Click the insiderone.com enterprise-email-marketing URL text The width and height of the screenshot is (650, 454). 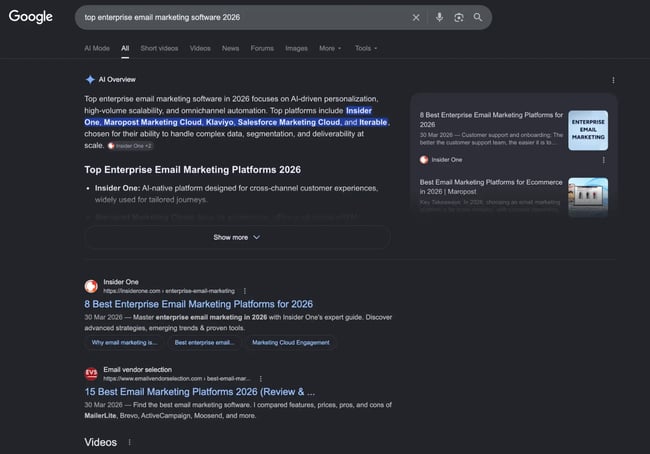coord(169,291)
